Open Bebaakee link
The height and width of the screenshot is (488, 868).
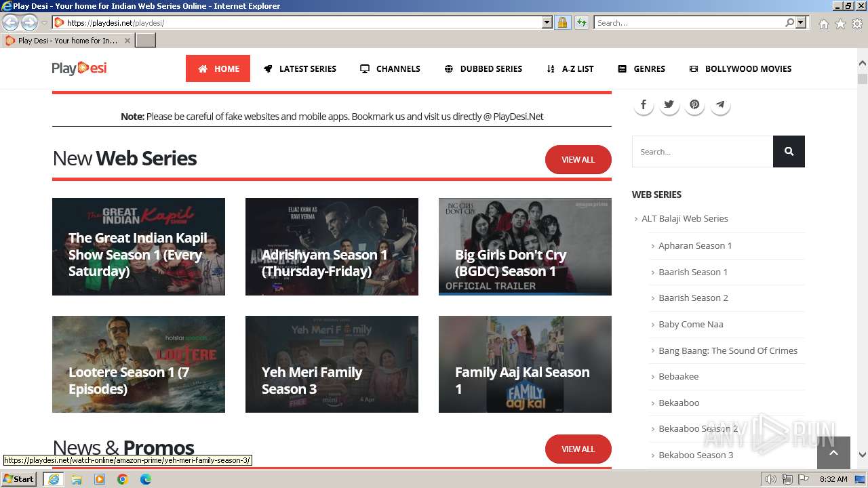(678, 376)
